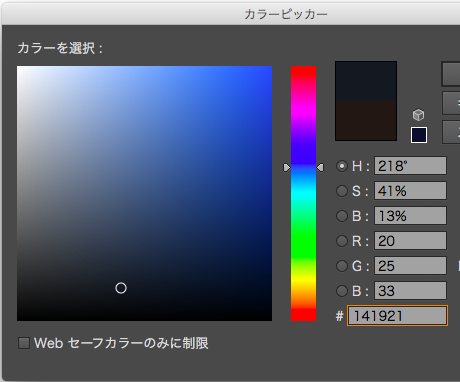Click the circular marker in the color field
460x382 pixels.
[x=121, y=288]
